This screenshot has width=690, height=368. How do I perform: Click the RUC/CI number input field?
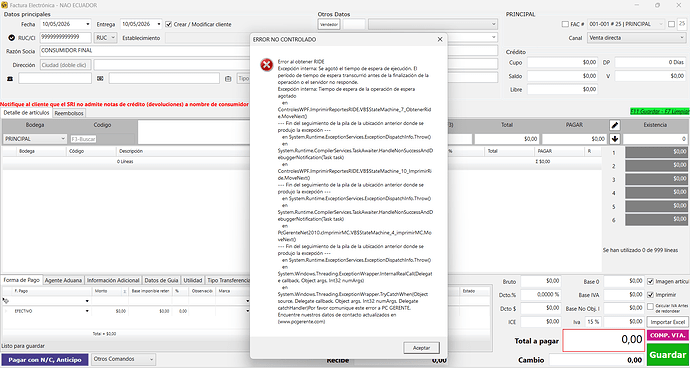(x=66, y=37)
